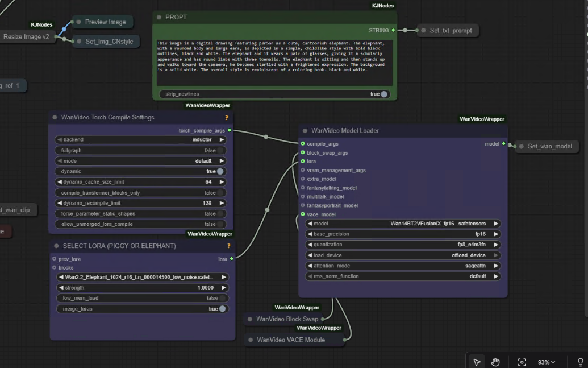Click the torch_compile_args output port
The width and height of the screenshot is (588, 368).
[230, 130]
